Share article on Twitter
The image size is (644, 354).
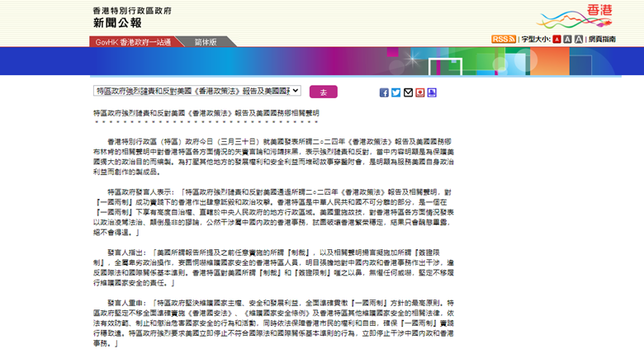tap(396, 92)
